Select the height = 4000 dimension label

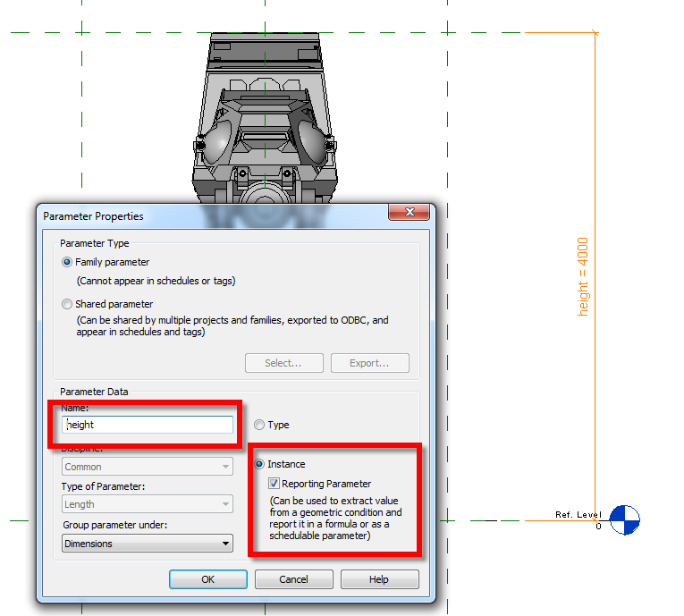tap(583, 276)
